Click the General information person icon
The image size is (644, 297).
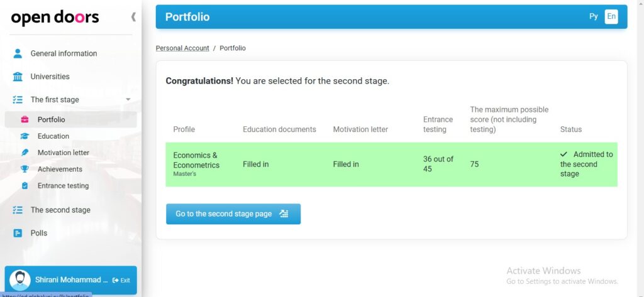[17, 53]
